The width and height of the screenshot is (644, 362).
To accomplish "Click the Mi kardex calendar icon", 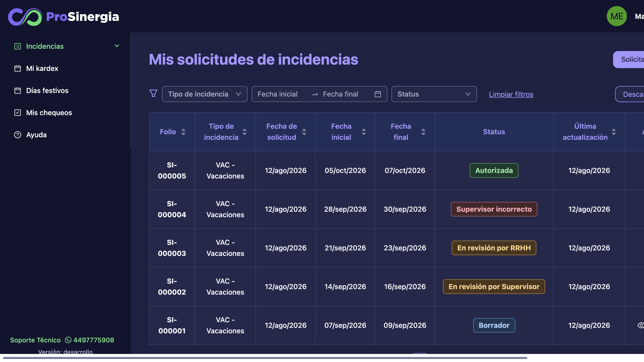I will tap(18, 68).
